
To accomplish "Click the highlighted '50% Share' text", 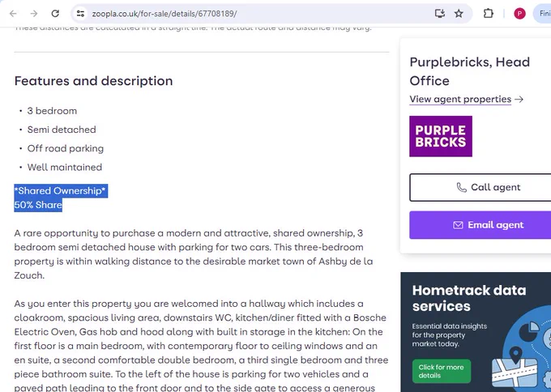I will tap(38, 205).
